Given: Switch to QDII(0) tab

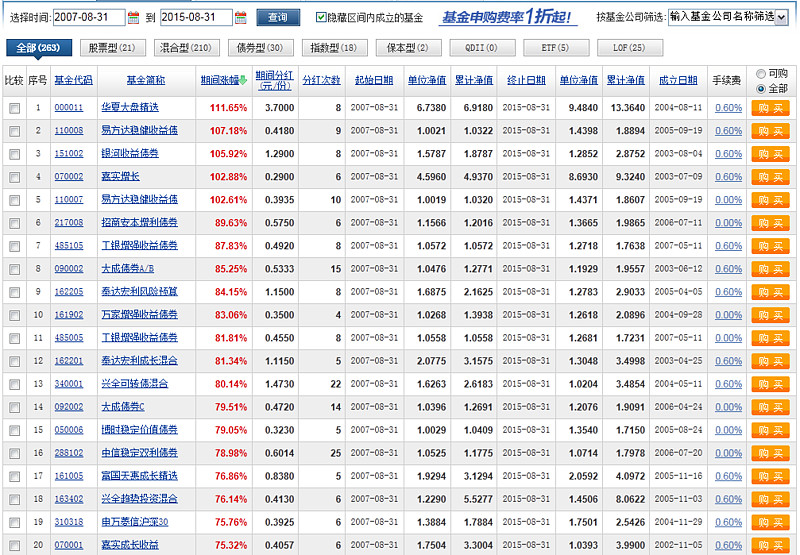Looking at the screenshot, I should tap(482, 48).
